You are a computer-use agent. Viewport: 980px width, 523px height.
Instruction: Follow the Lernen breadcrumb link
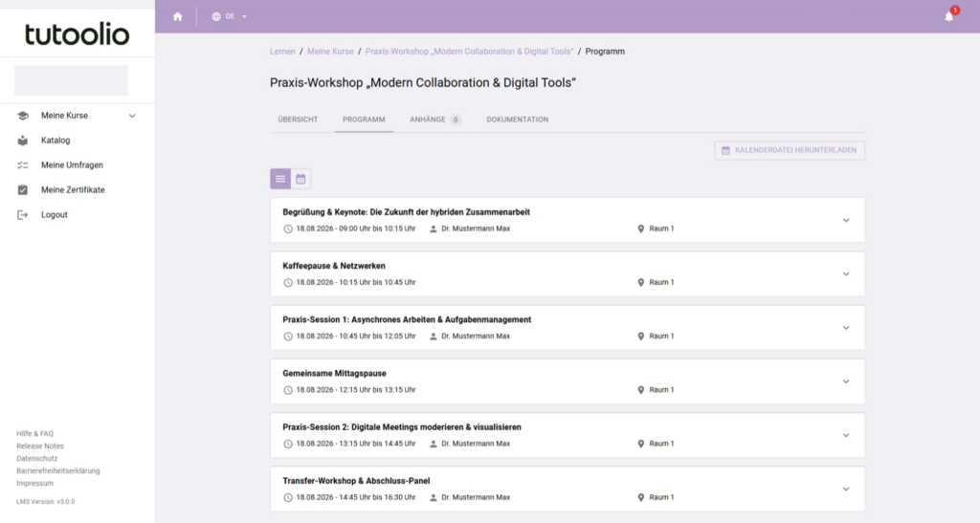(282, 52)
